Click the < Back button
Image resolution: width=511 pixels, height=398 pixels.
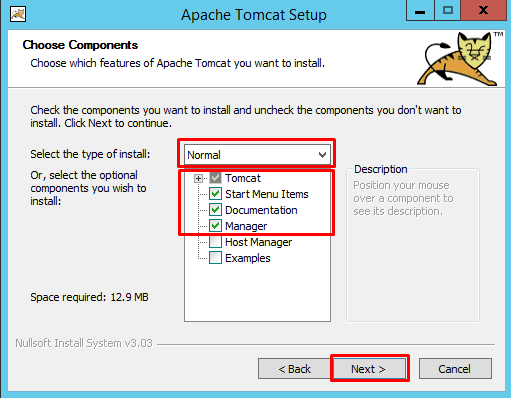click(294, 369)
